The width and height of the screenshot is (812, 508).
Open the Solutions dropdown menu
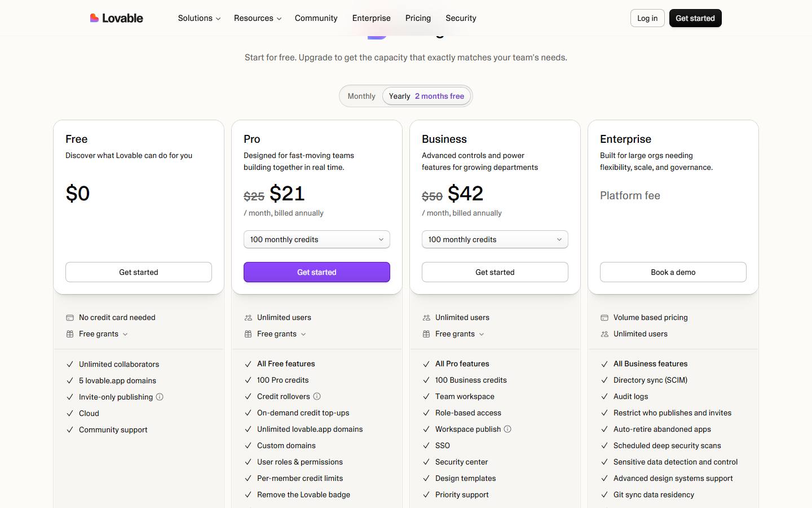(199, 18)
